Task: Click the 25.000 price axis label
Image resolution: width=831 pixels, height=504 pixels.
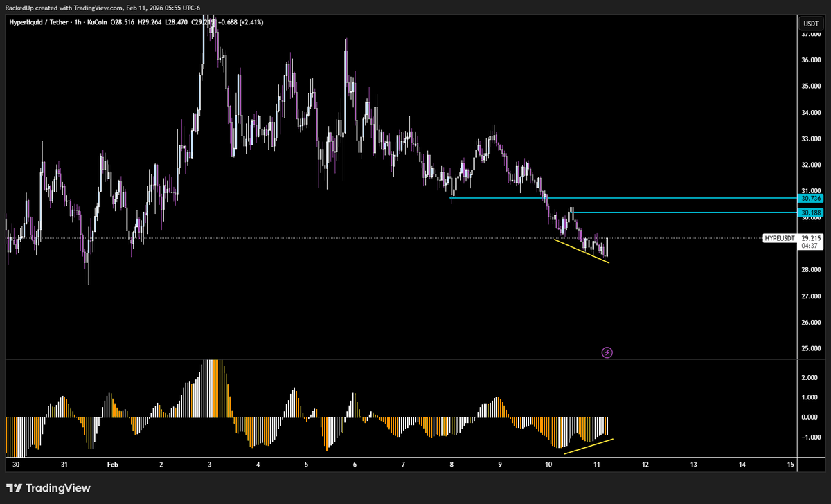Action: click(x=810, y=349)
